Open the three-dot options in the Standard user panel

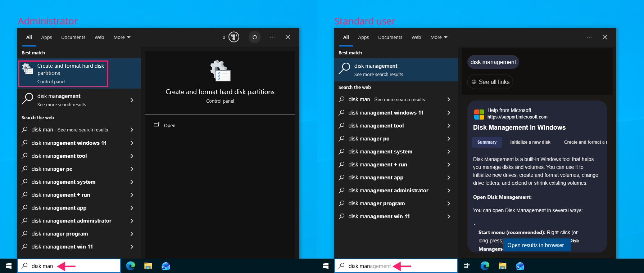pos(590,37)
